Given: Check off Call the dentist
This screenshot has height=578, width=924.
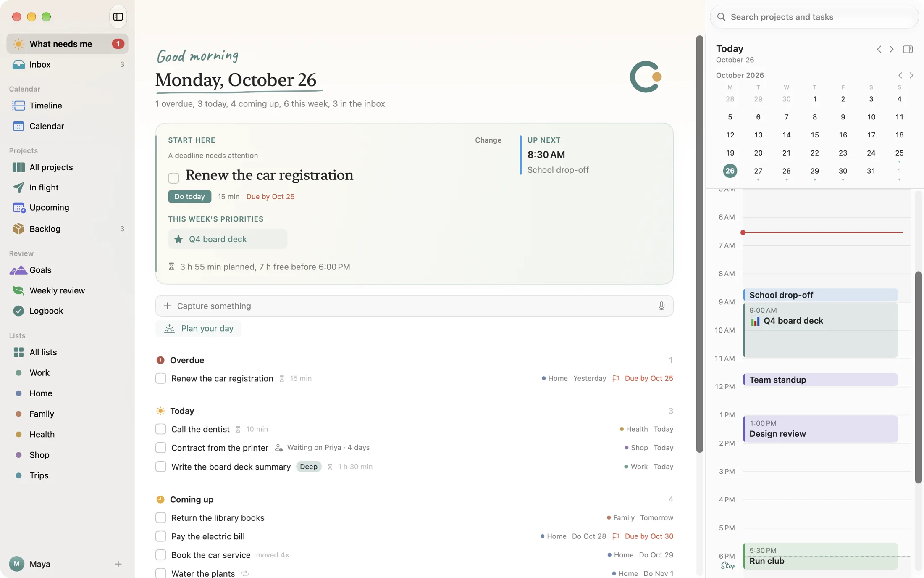Looking at the screenshot, I should [x=160, y=429].
